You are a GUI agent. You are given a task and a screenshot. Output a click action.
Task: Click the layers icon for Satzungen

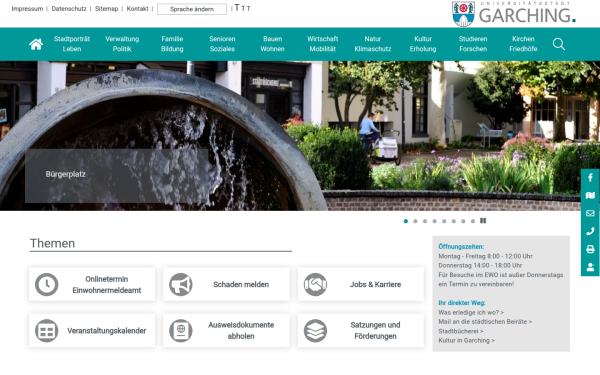click(315, 331)
